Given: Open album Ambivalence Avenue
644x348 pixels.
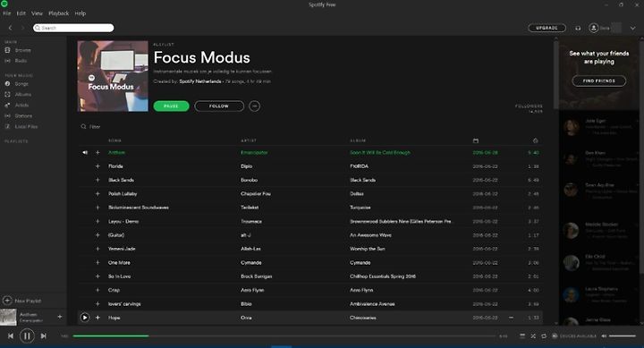Looking at the screenshot, I should 372,303.
